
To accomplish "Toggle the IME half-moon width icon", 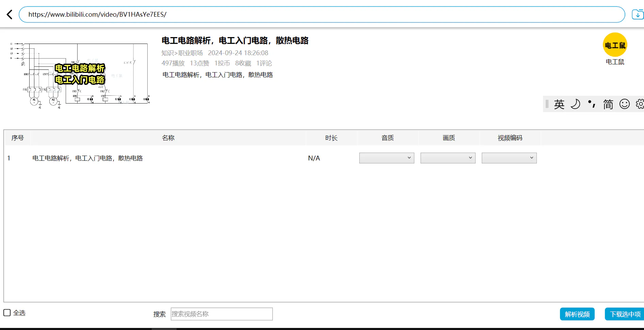I will pyautogui.click(x=575, y=104).
